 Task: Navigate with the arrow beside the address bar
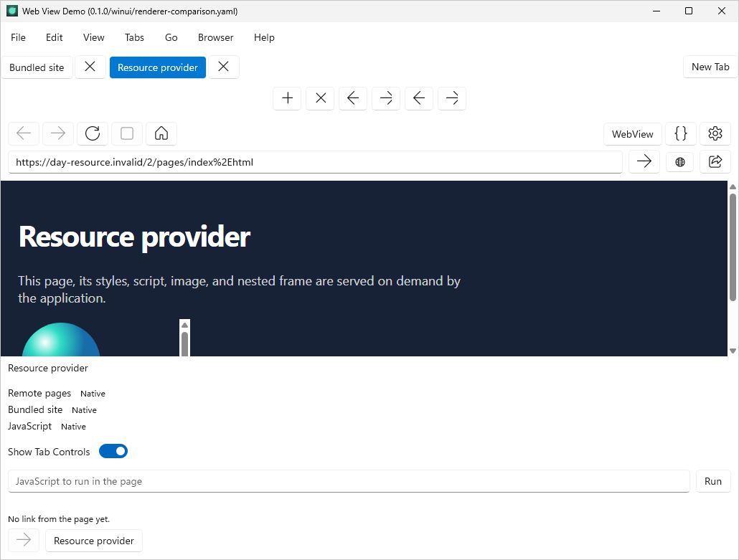[x=644, y=162]
